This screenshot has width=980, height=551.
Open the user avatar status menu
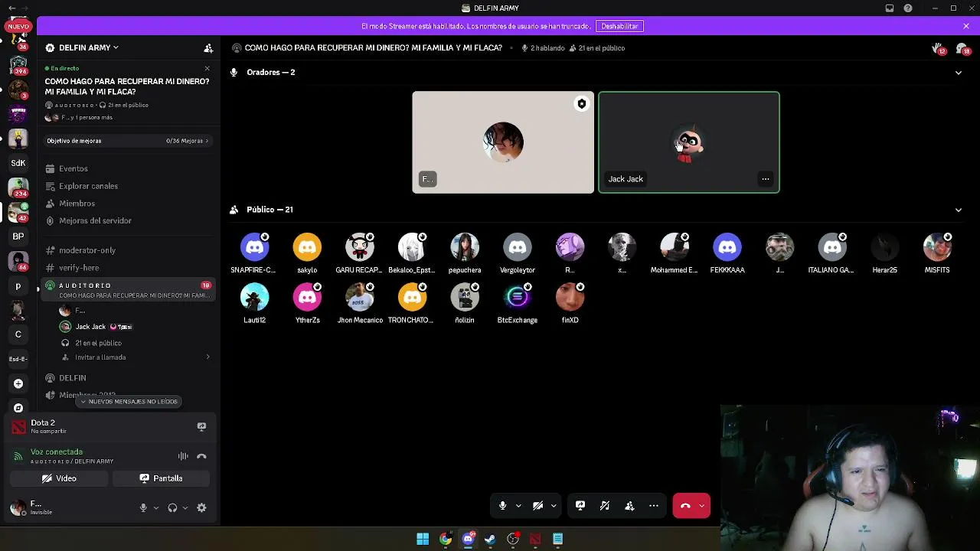[18, 507]
